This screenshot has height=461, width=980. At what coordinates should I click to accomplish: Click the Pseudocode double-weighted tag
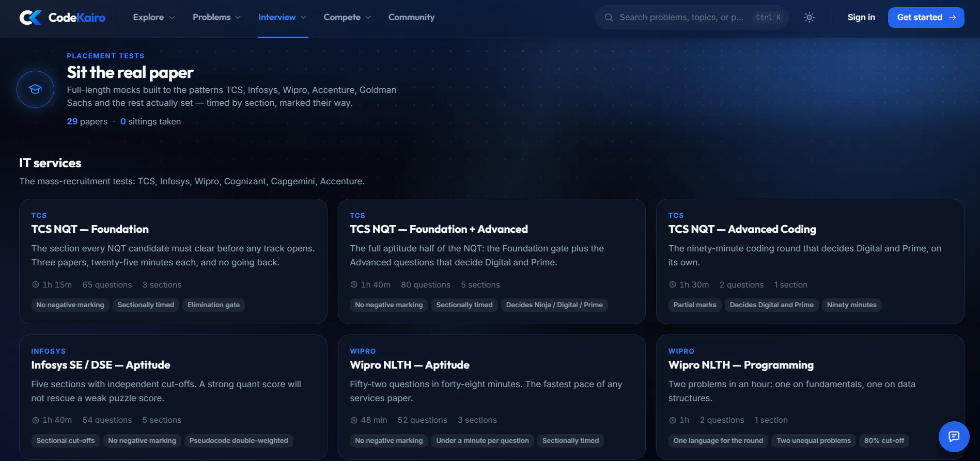239,441
